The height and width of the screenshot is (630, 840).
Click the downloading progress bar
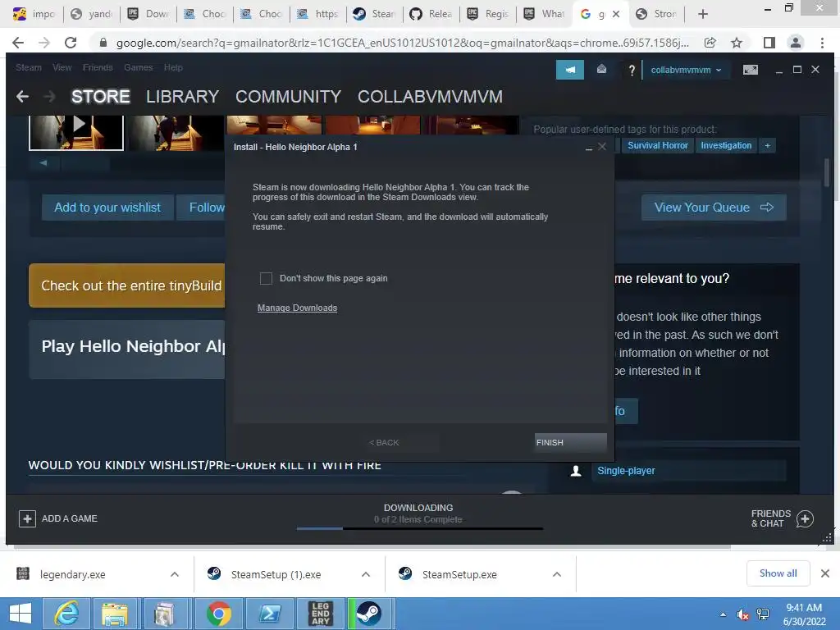(419, 529)
